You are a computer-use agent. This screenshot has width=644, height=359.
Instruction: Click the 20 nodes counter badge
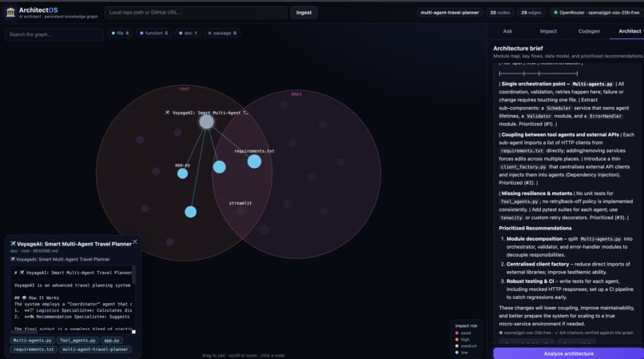point(500,12)
